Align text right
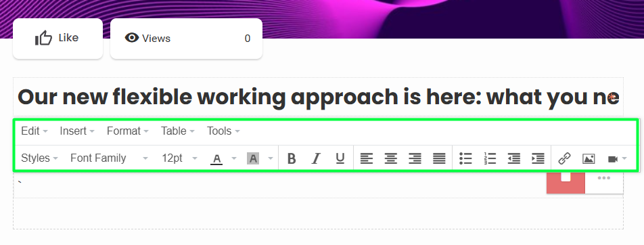The height and width of the screenshot is (245, 644). pyautogui.click(x=415, y=158)
